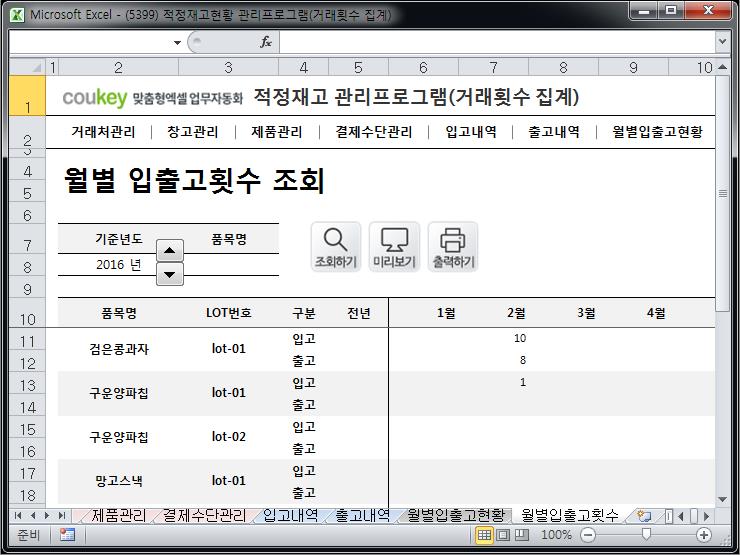This screenshot has height=555, width=740.
Task: Open the 입고내역 menu link at top
Action: [471, 132]
